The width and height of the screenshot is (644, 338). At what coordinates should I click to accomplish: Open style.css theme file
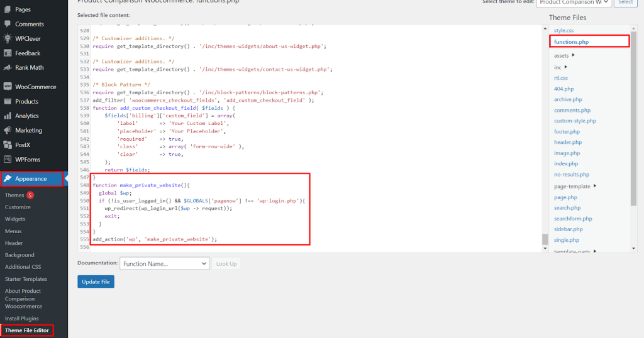click(563, 30)
